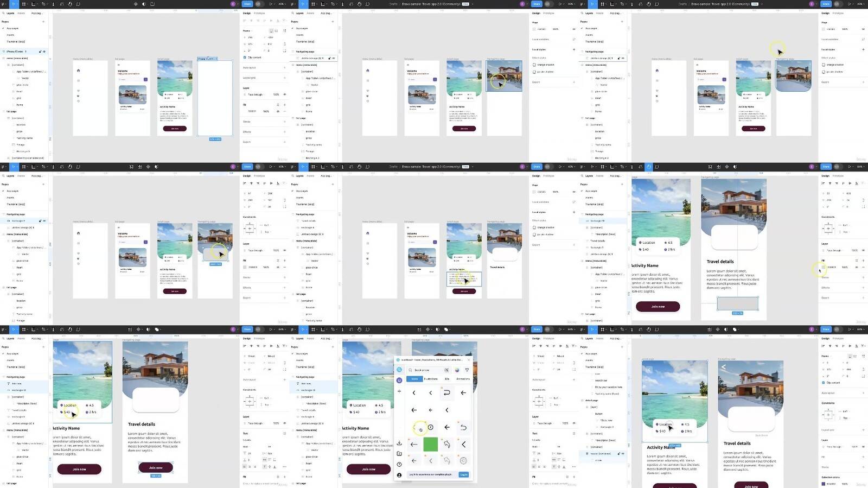Screen dimensions: 868x488
Task: Switch to the Design tab in blank-frame view
Action: tap(247, 13)
